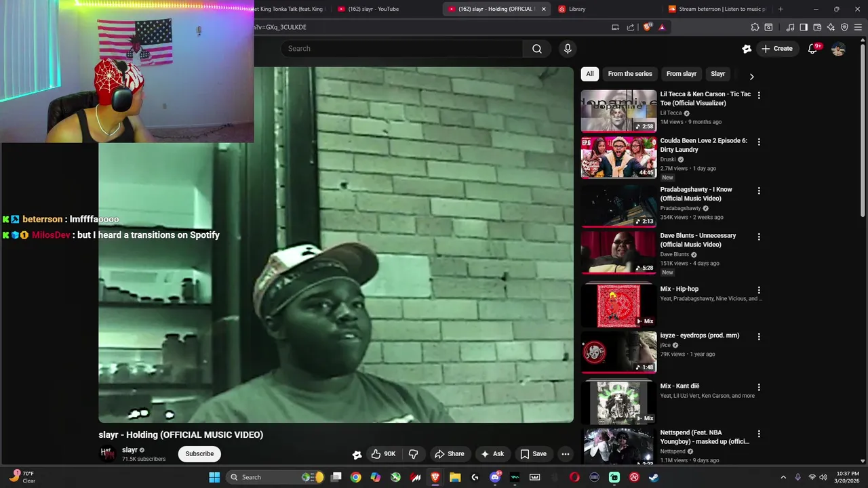Open the Xbox app in taskbar
The width and height of the screenshot is (868, 488).
(395, 477)
